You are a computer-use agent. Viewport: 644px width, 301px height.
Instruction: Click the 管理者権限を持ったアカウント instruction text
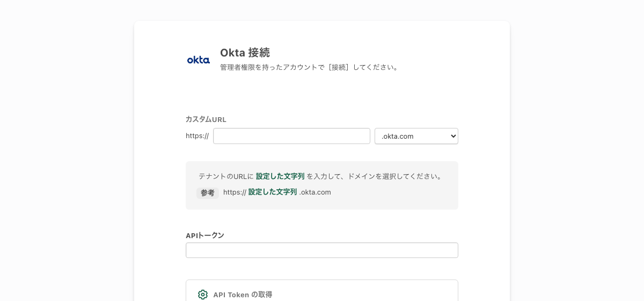point(310,67)
